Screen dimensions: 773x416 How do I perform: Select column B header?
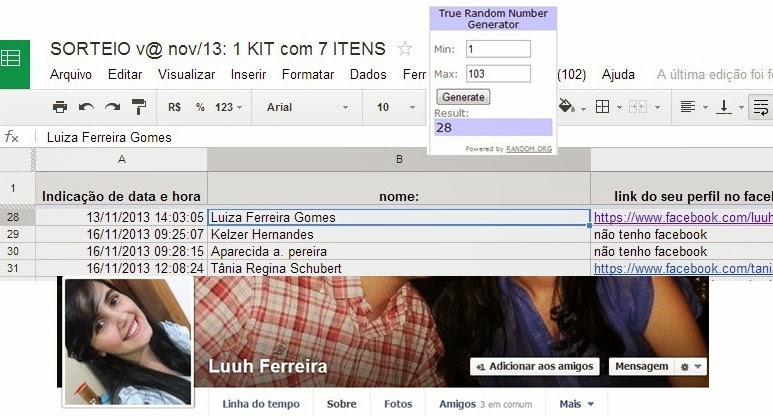[399, 159]
